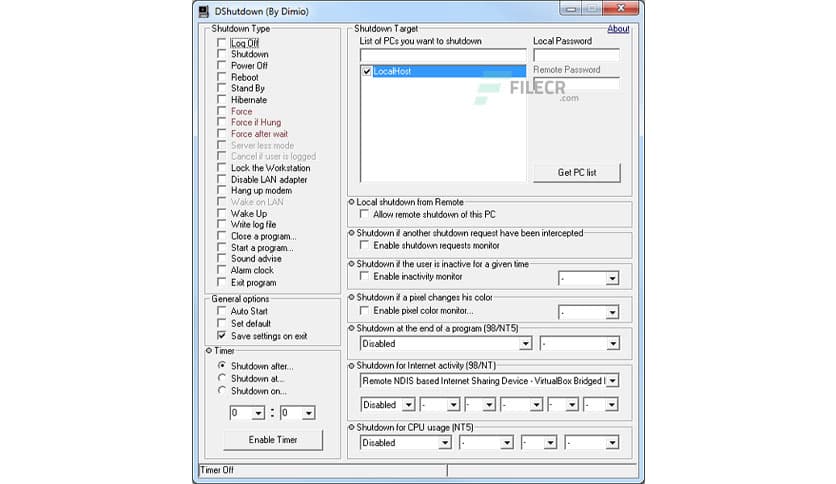Tick the Power Off checkbox

coord(222,65)
